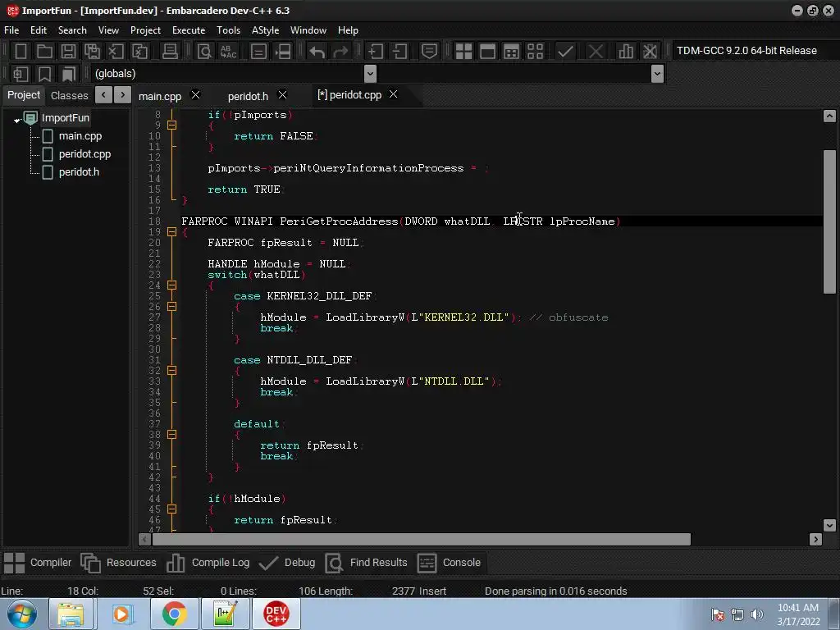Screen dimensions: 840x630
Task: Open the member function dropdown arrow
Action: click(657, 73)
